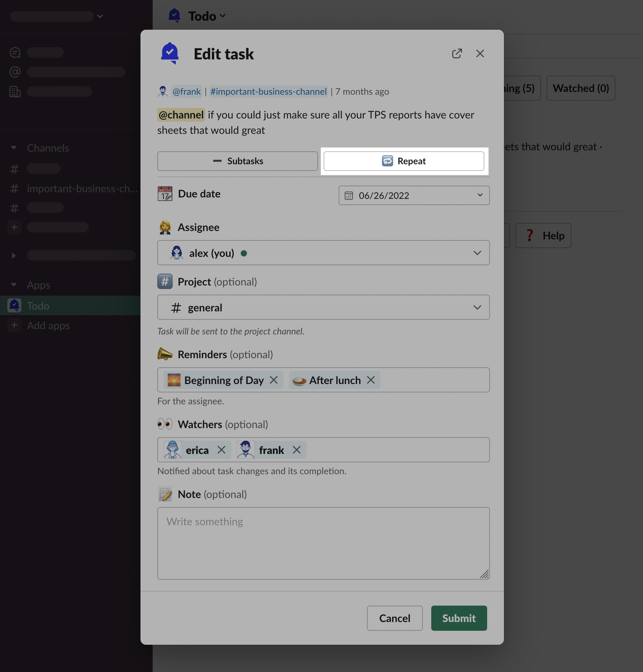This screenshot has width=643, height=672.
Task: Click the calendar icon in due date field
Action: (349, 195)
